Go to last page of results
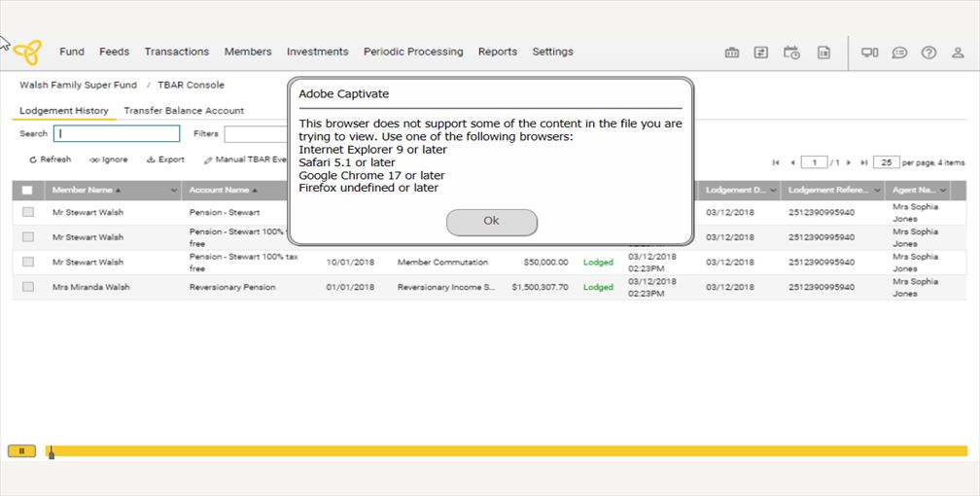The width and height of the screenshot is (980, 496). (x=863, y=162)
